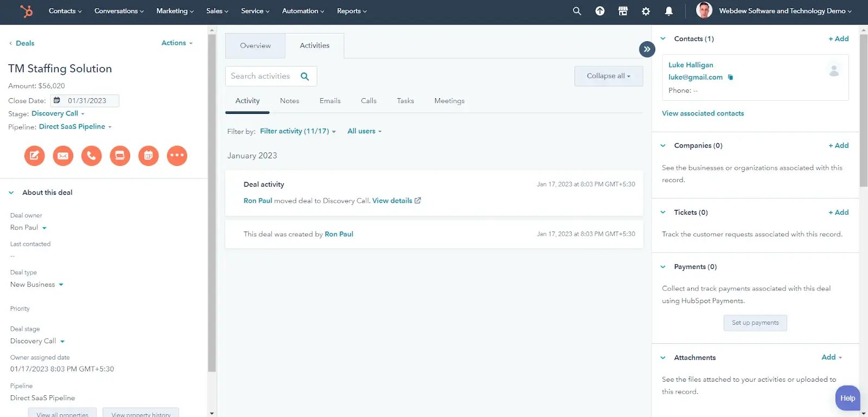The image size is (868, 417).
Task: Click the luke@gmail.com email link
Action: click(x=695, y=78)
